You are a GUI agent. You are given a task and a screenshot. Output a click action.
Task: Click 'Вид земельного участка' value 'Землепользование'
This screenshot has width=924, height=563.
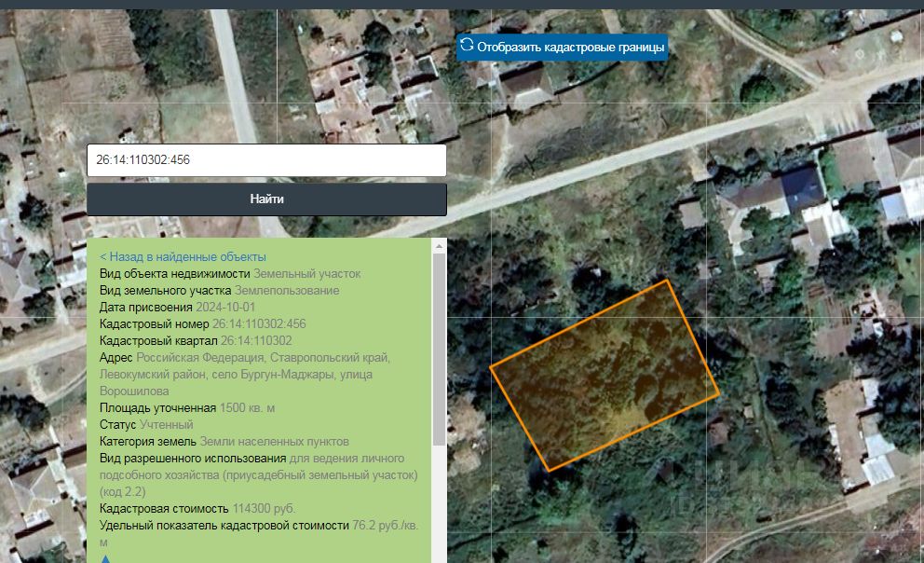(287, 291)
